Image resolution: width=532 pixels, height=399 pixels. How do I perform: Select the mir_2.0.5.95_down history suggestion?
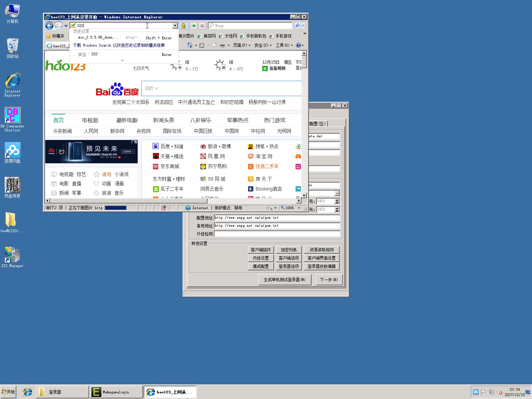(x=124, y=38)
